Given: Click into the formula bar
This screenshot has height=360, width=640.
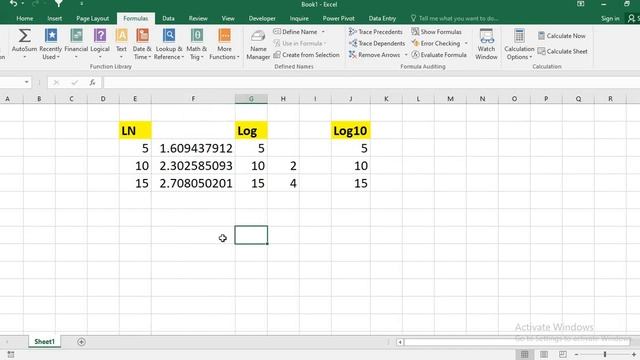Looking at the screenshot, I should (371, 82).
